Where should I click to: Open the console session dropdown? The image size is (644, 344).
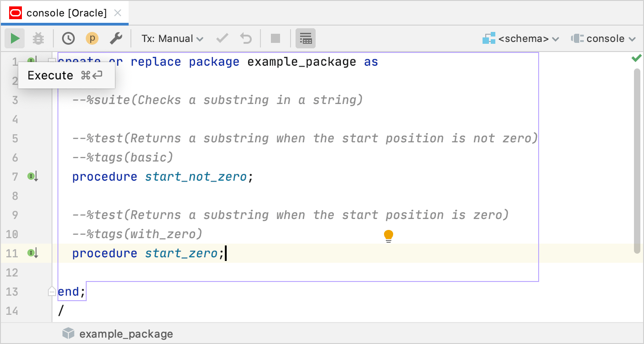(603, 38)
